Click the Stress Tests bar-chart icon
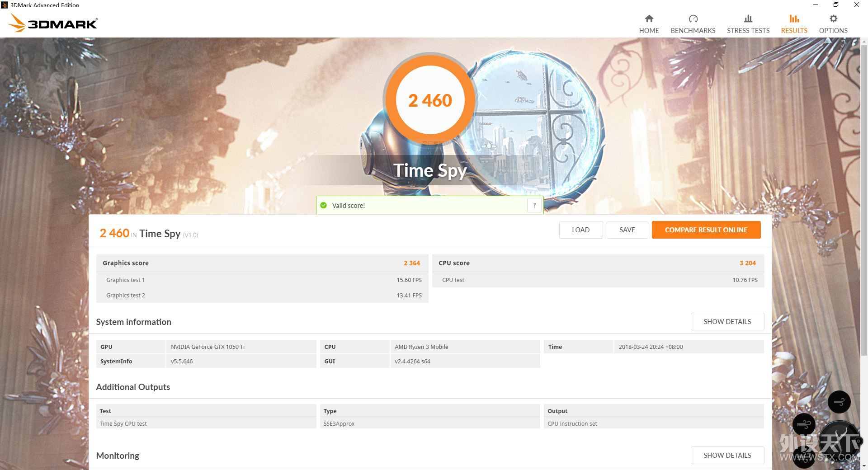This screenshot has width=868, height=470. (748, 19)
